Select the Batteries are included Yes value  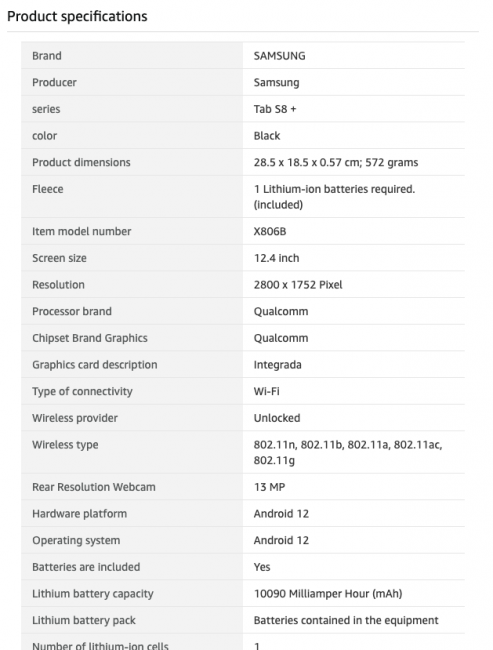coord(262,567)
